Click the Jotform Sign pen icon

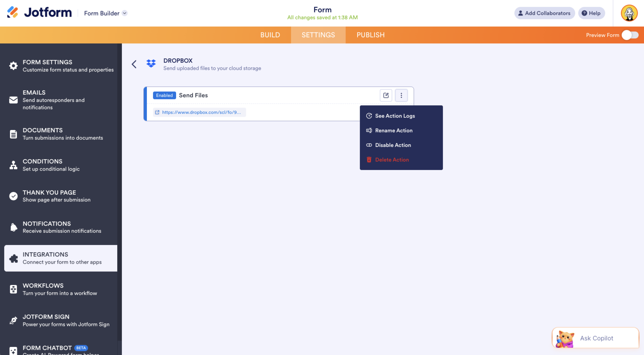pos(13,320)
